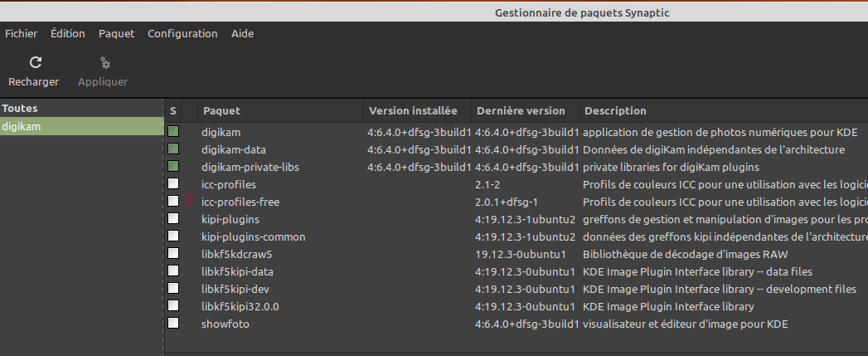Toggle status checkbox for digikam-private-libs
Image resolution: width=868 pixels, height=356 pixels.
pyautogui.click(x=173, y=166)
